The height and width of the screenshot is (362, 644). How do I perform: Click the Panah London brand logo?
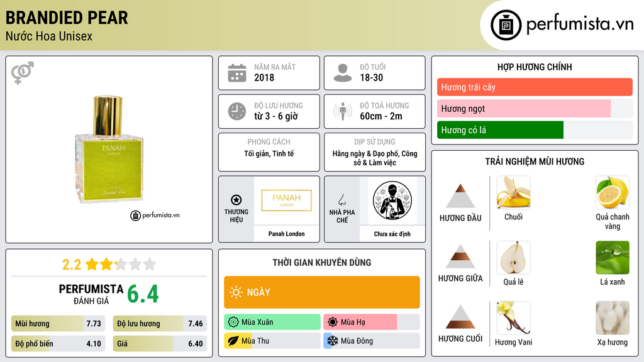287,200
